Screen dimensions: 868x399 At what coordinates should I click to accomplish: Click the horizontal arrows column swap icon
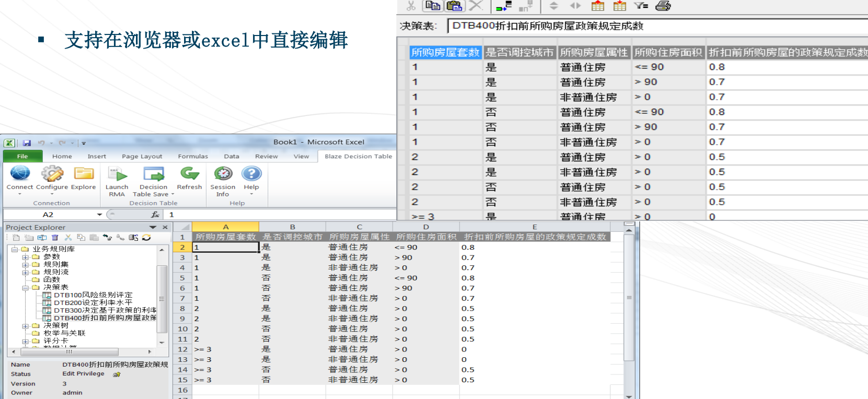[575, 6]
